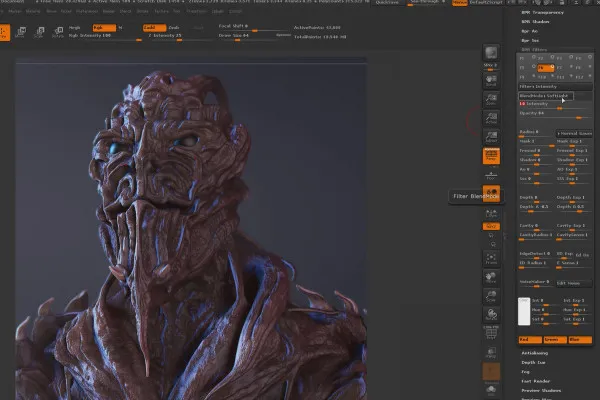
Task: Click the orange Menus button
Action: [460, 2]
